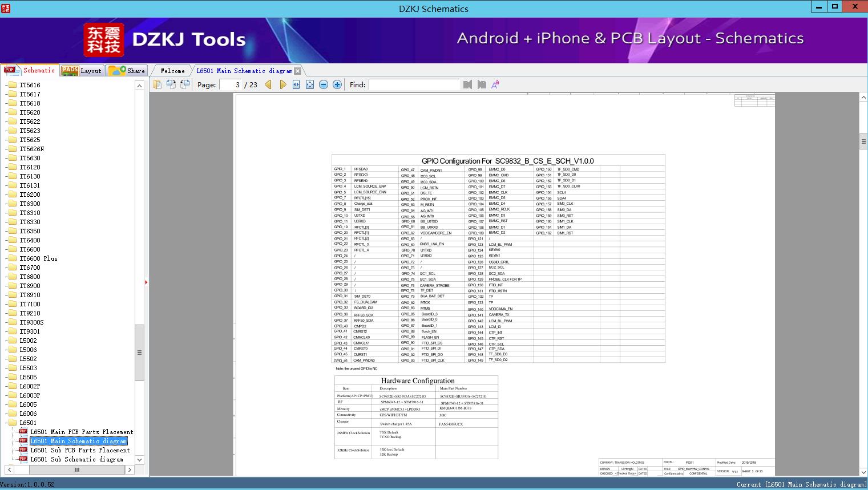Click the DZKJ Tools logo banner
This screenshot has width=868, height=490.
click(x=165, y=39)
